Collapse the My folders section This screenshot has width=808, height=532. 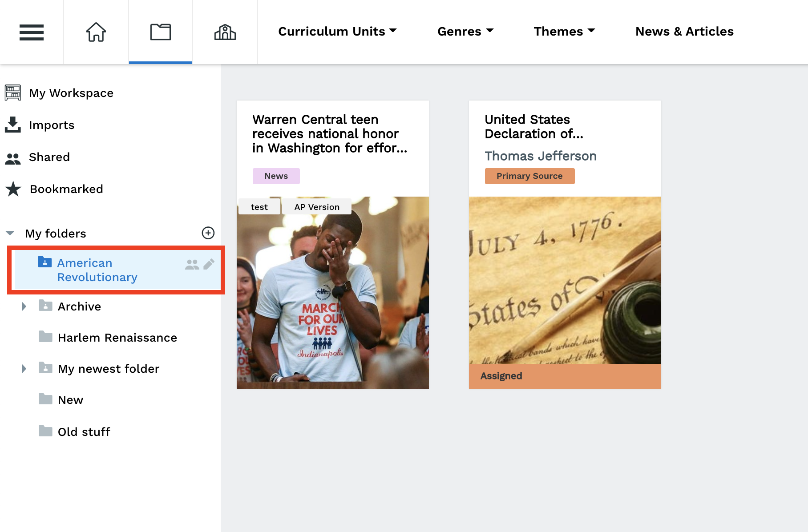point(9,233)
